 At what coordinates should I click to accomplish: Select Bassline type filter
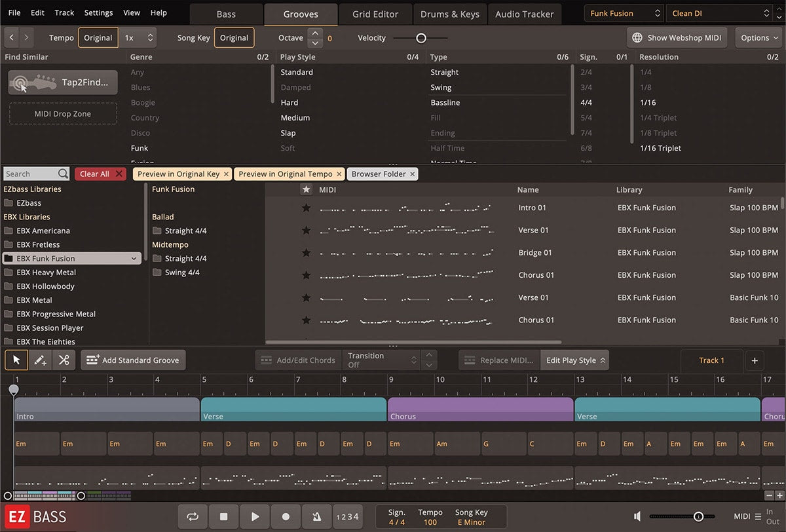(445, 103)
